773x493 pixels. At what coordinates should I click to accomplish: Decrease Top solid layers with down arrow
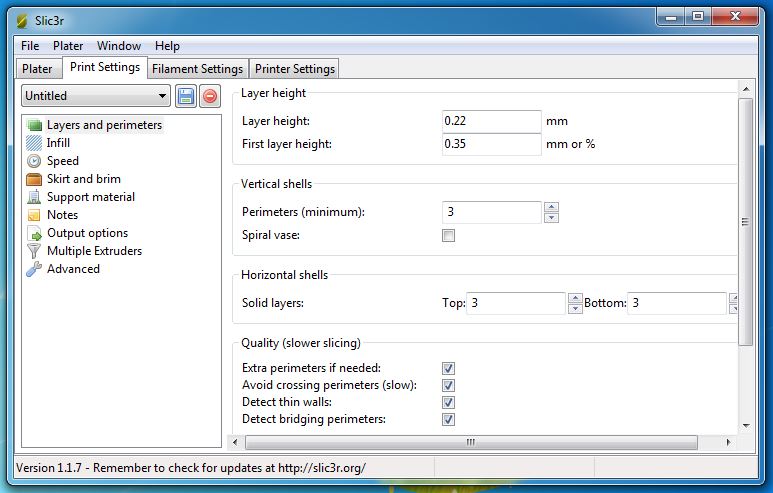(575, 309)
